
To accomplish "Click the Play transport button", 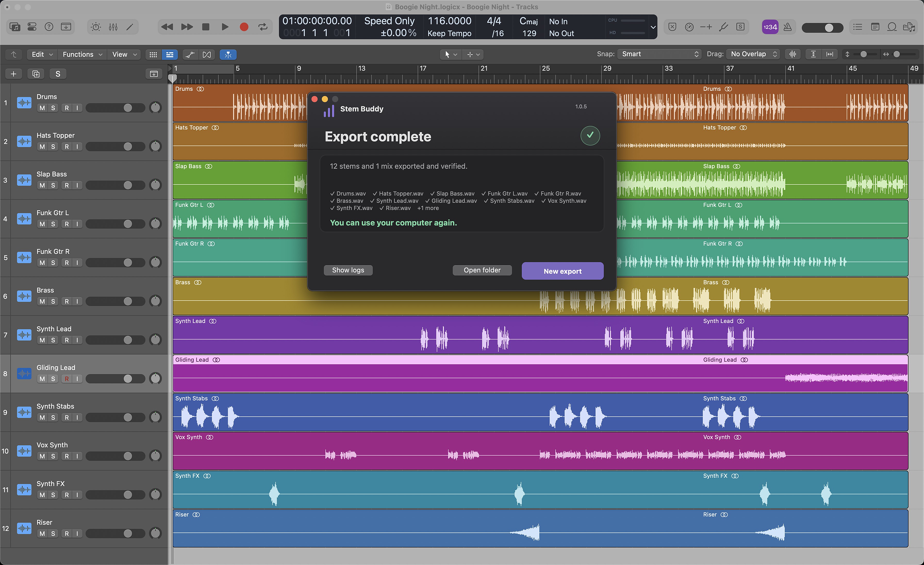I will point(225,27).
